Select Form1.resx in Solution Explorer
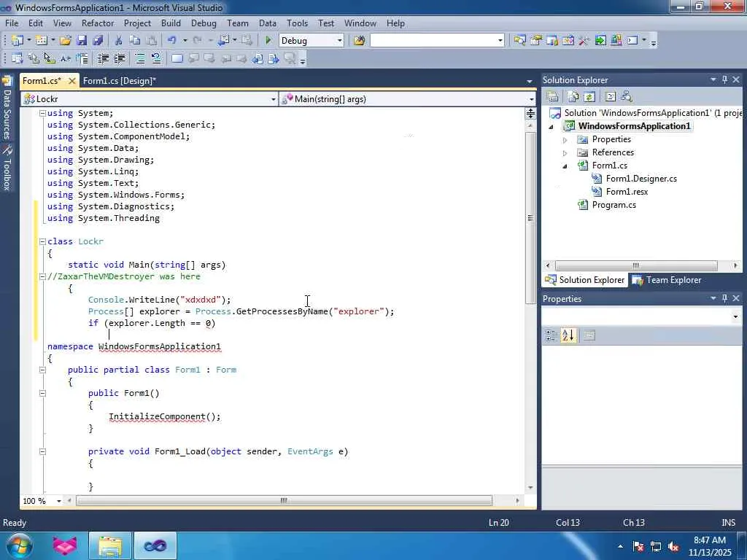747x560 pixels. pos(627,192)
